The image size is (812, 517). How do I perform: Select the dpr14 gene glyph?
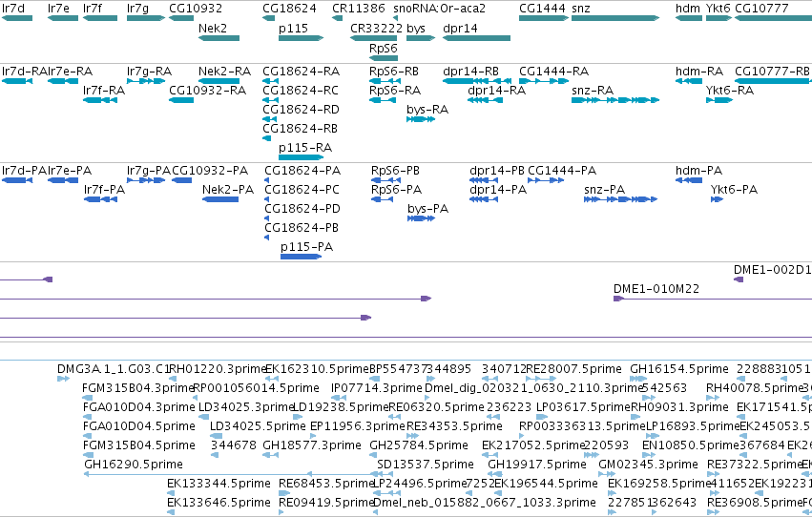pos(476,38)
